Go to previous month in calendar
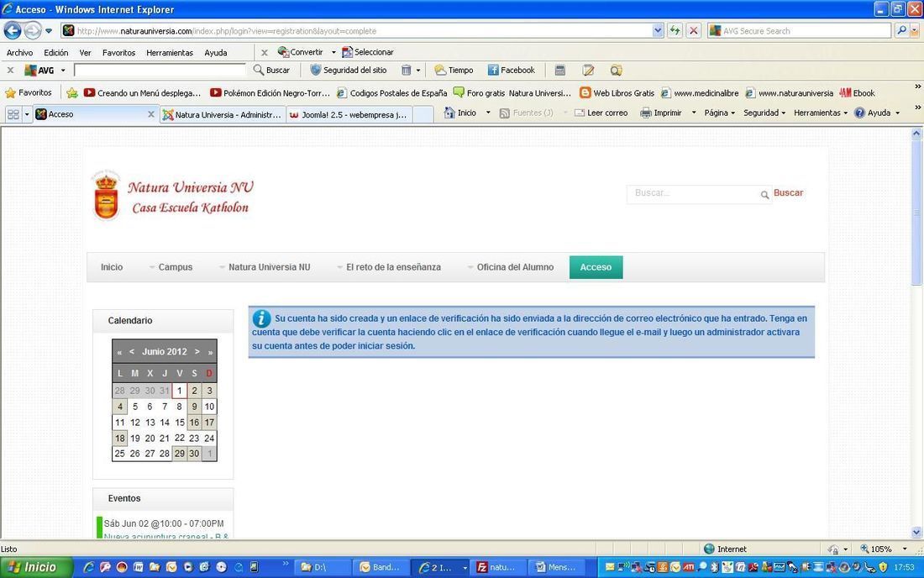Image resolution: width=924 pixels, height=578 pixels. [x=131, y=351]
